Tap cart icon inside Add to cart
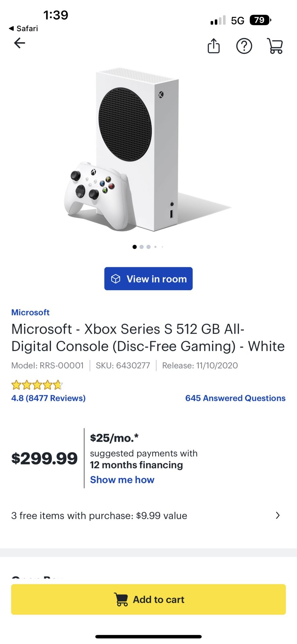Viewport: 297px width, 644px height. tap(121, 599)
